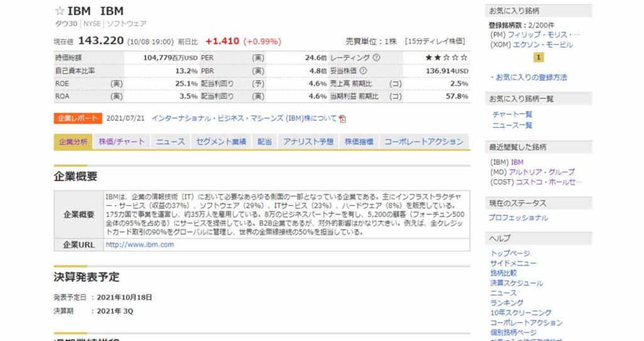Open the ニュース tab
This screenshot has height=341, width=644.
pyautogui.click(x=170, y=142)
